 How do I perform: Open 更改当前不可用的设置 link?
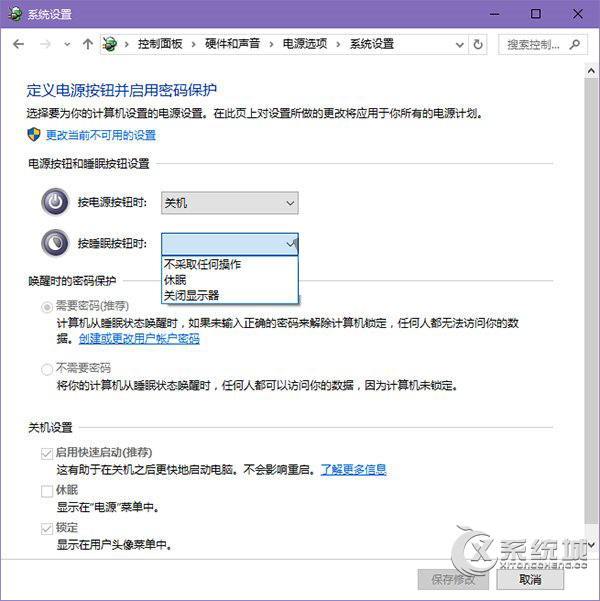pyautogui.click(x=101, y=135)
